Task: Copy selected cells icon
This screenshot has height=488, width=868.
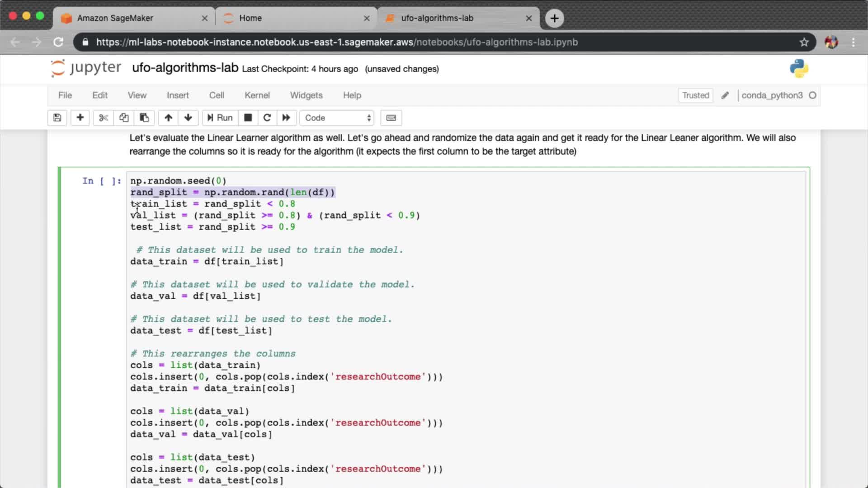Action: tap(124, 118)
